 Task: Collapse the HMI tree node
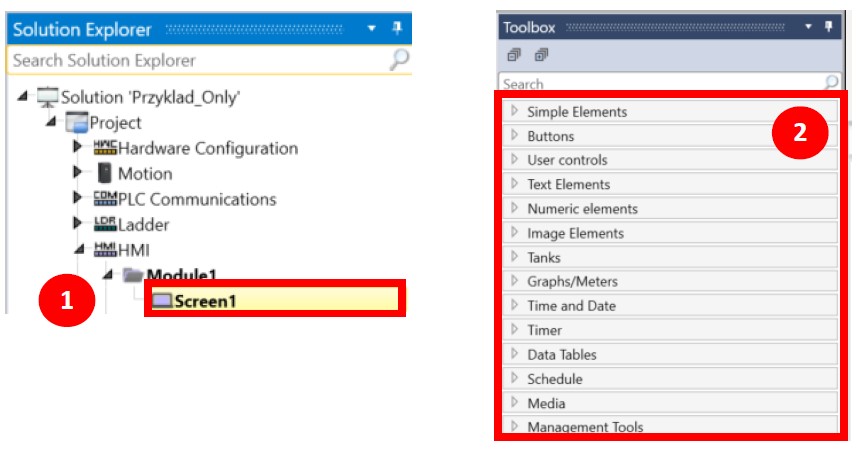[77, 250]
